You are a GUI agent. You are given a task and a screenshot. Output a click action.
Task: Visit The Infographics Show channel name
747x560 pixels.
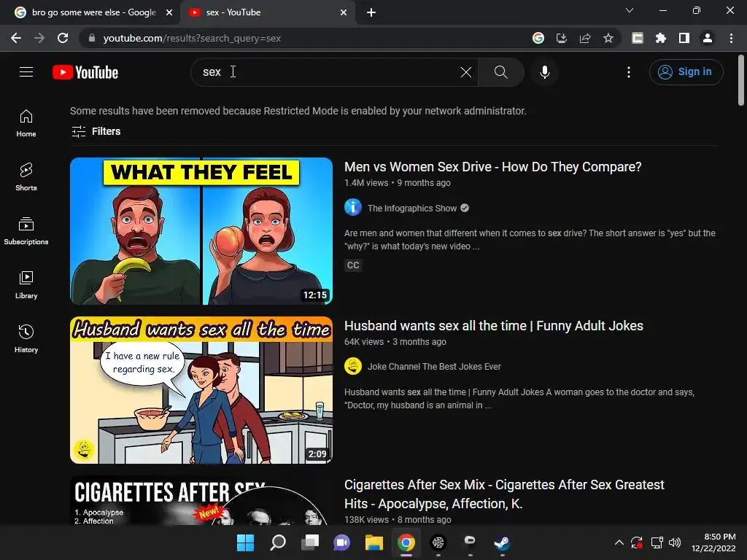(x=412, y=208)
